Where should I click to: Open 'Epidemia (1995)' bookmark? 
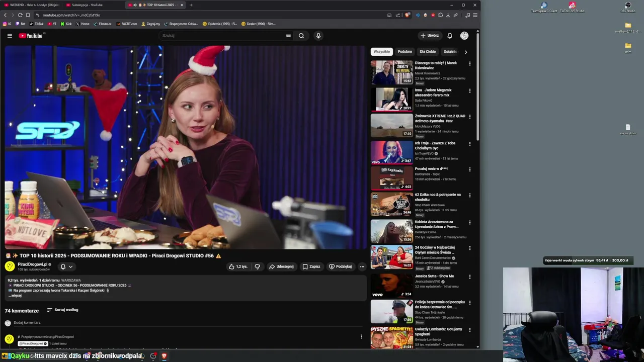click(x=220, y=24)
